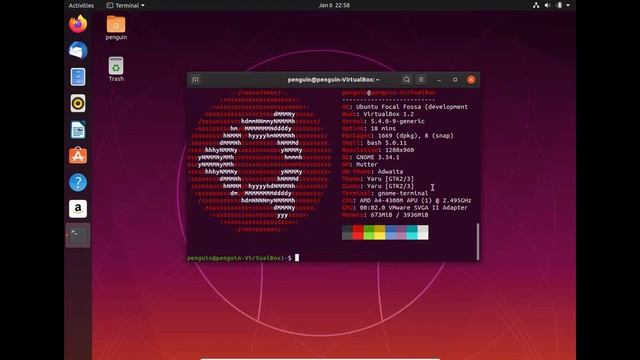Click the 'AMD A4-4300M APU' CPU line
This screenshot has width=640, height=360.
pos(416,200)
